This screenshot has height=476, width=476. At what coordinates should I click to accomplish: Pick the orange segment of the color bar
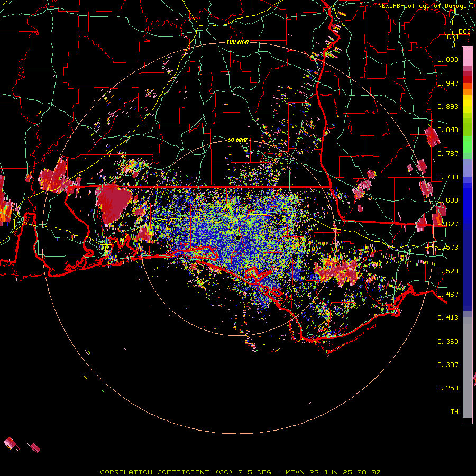coord(467,91)
